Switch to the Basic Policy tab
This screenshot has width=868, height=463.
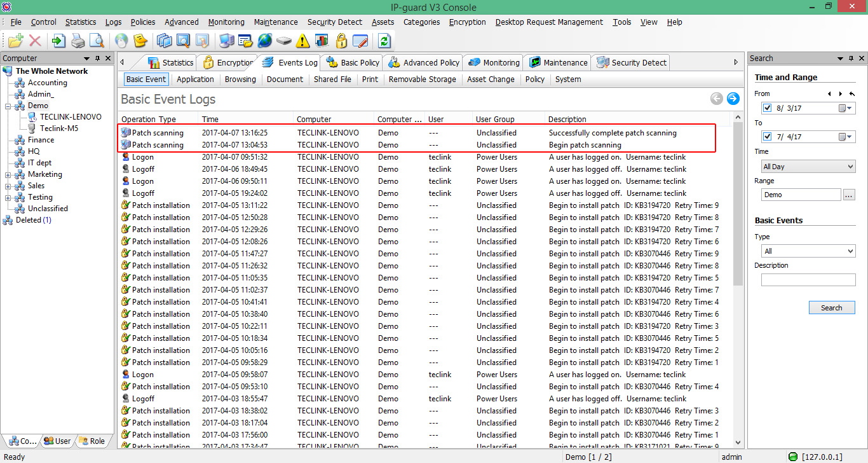pos(353,62)
